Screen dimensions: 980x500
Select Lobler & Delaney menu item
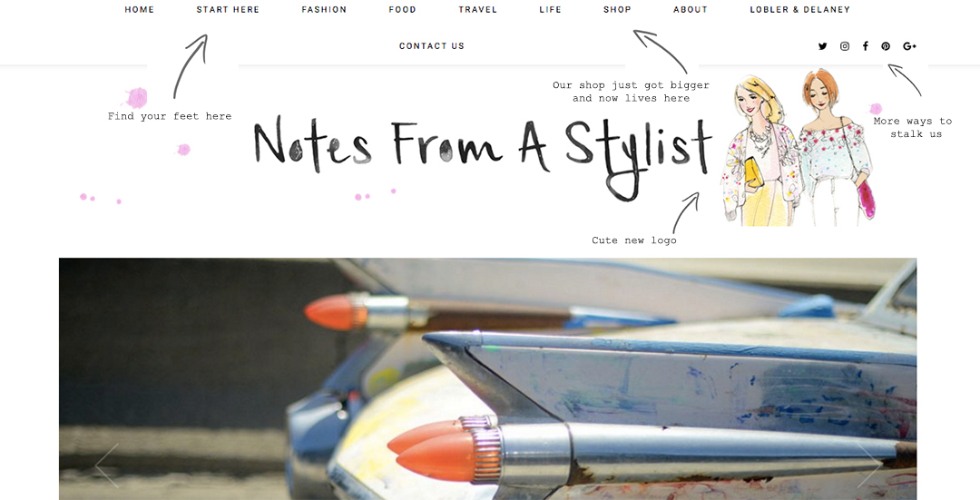(799, 9)
